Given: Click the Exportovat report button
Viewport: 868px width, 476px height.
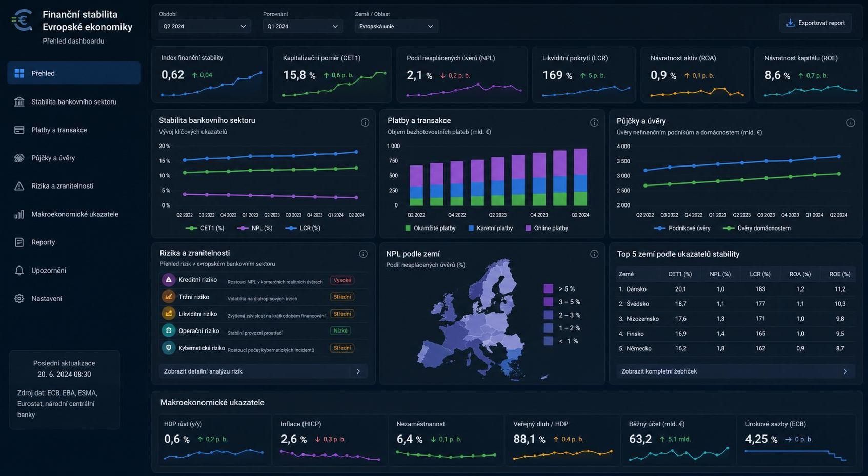Looking at the screenshot, I should 815,23.
